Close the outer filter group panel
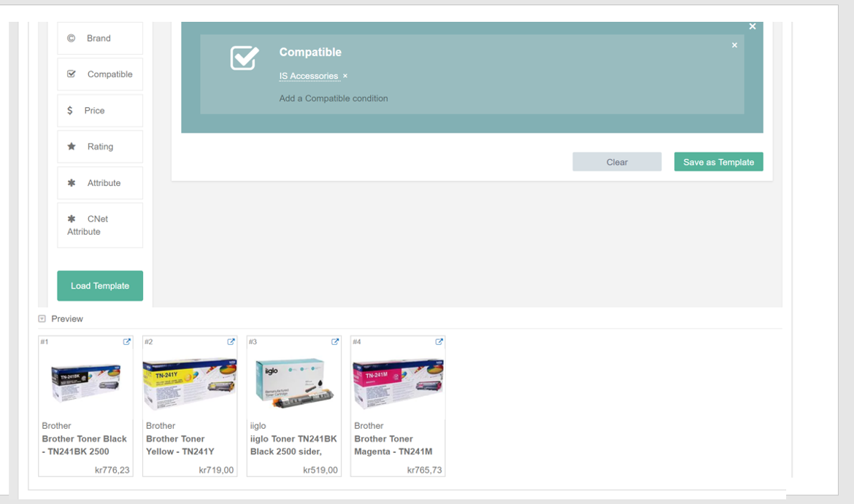The image size is (854, 504). [x=752, y=26]
